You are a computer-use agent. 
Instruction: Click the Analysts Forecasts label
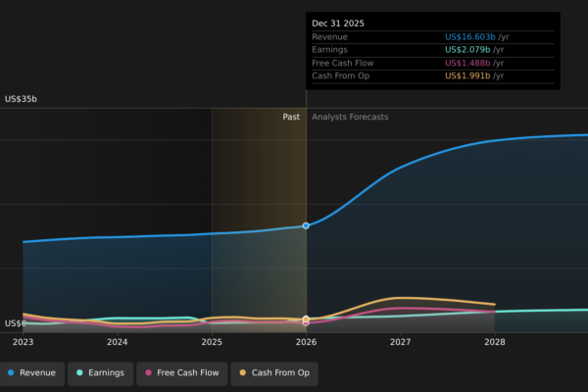tap(350, 117)
